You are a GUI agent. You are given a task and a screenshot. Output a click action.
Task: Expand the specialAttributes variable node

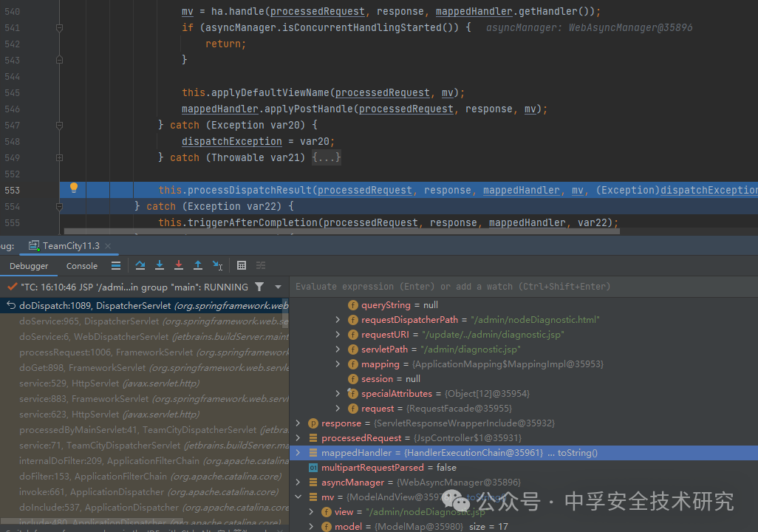(x=338, y=394)
